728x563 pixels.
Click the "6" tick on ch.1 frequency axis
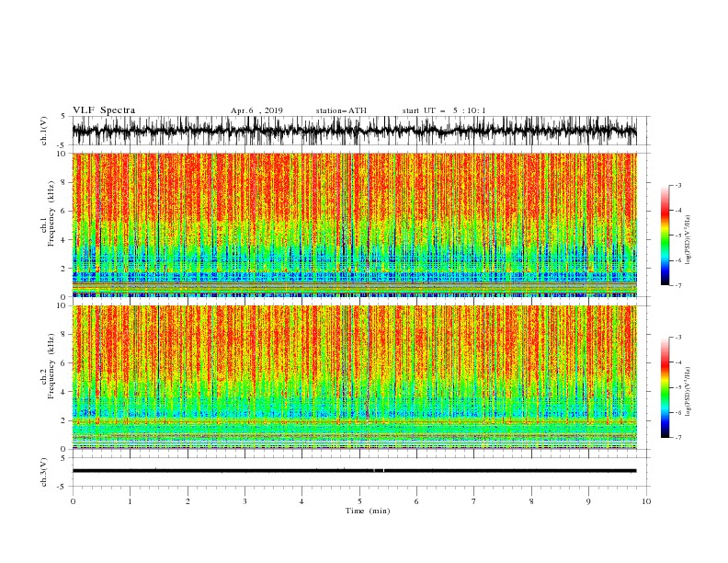[63, 212]
